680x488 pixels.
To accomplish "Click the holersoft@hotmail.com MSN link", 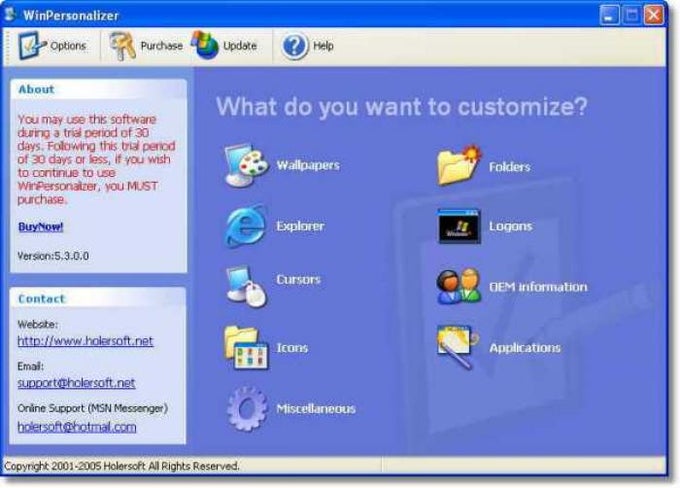I will (77, 427).
